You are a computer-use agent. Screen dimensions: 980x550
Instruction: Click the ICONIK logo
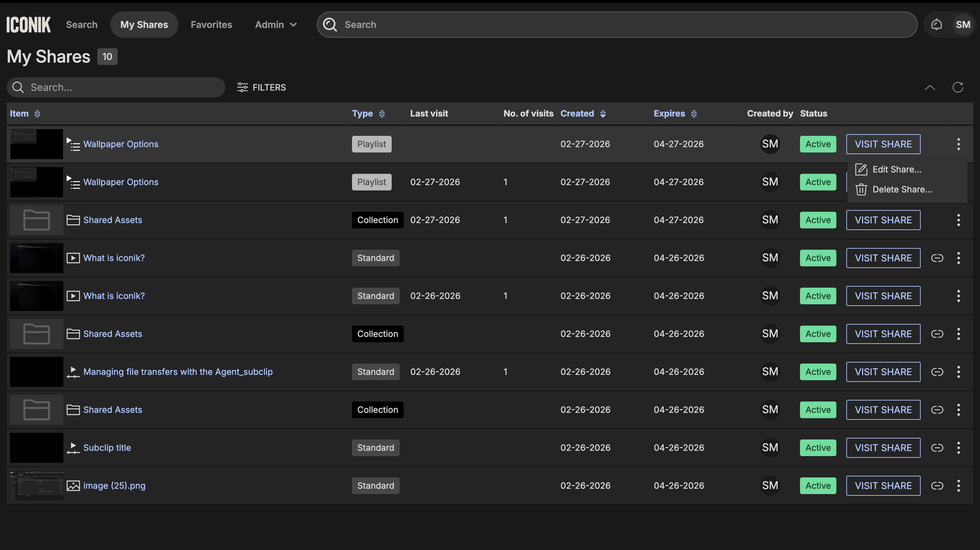[29, 25]
